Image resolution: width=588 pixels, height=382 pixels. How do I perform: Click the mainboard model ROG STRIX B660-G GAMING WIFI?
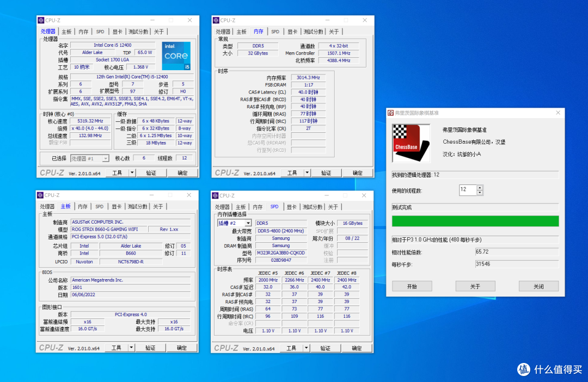click(109, 230)
